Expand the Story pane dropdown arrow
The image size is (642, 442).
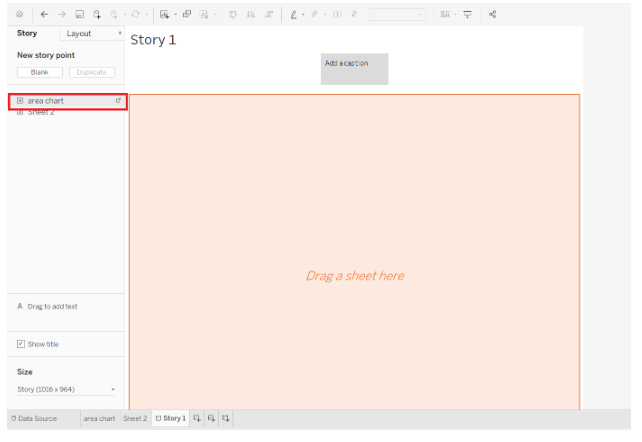point(120,34)
